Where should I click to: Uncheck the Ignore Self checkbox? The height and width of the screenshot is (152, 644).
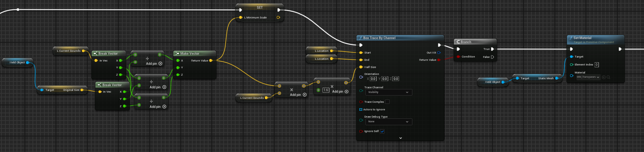pyautogui.click(x=382, y=131)
